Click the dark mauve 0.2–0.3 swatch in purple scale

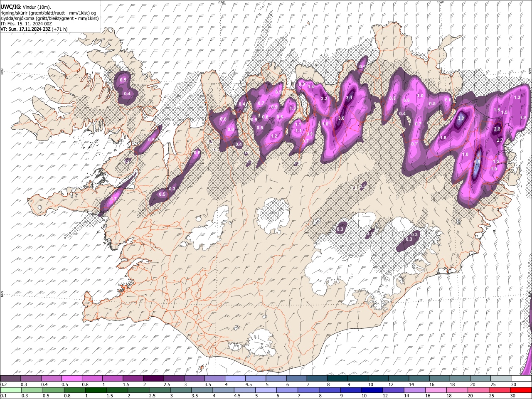[10, 378]
